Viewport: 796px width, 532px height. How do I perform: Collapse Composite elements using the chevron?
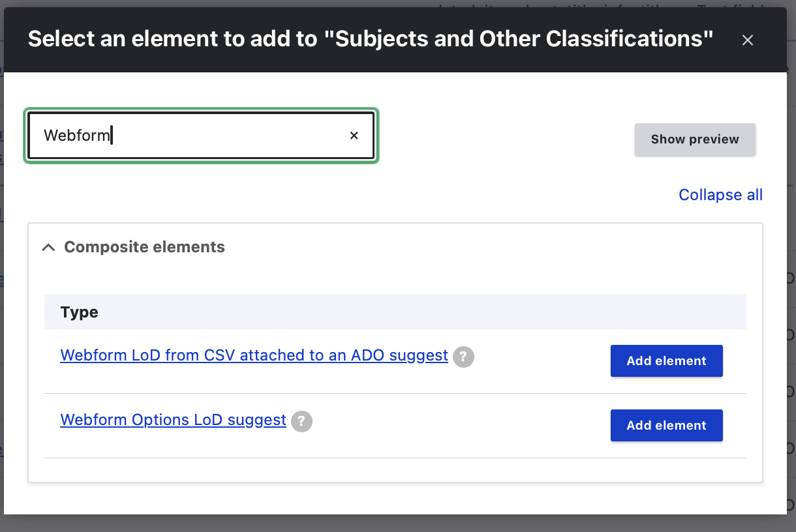pyautogui.click(x=48, y=248)
